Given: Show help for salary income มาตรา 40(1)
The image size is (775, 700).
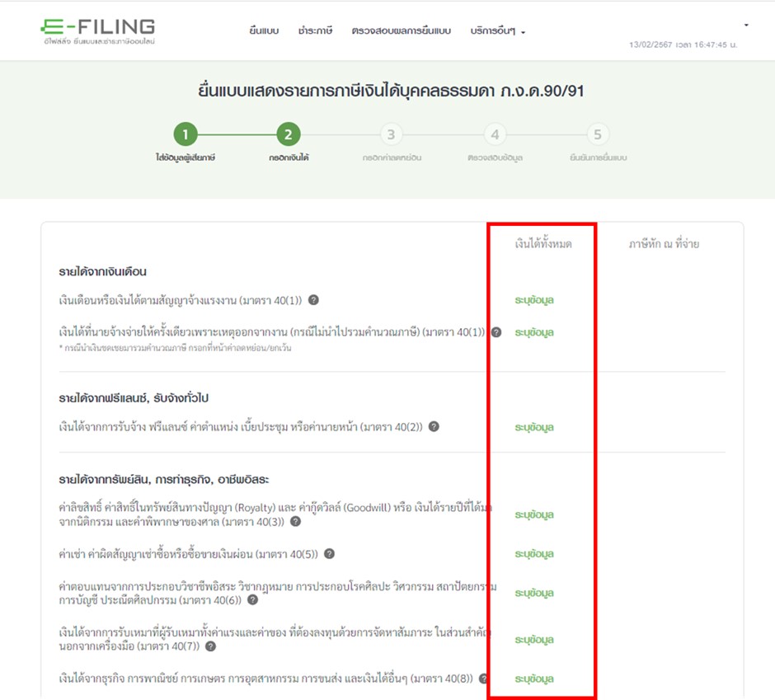Looking at the screenshot, I should (x=313, y=299).
